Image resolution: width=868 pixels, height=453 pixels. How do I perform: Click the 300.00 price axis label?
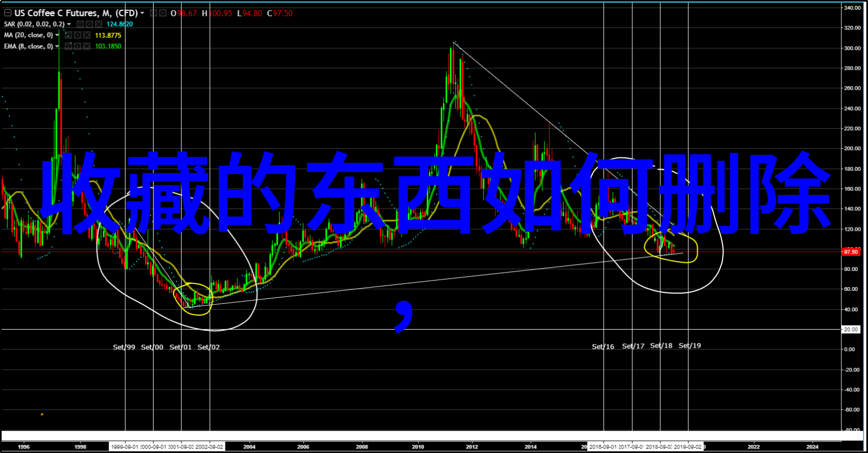[852, 48]
